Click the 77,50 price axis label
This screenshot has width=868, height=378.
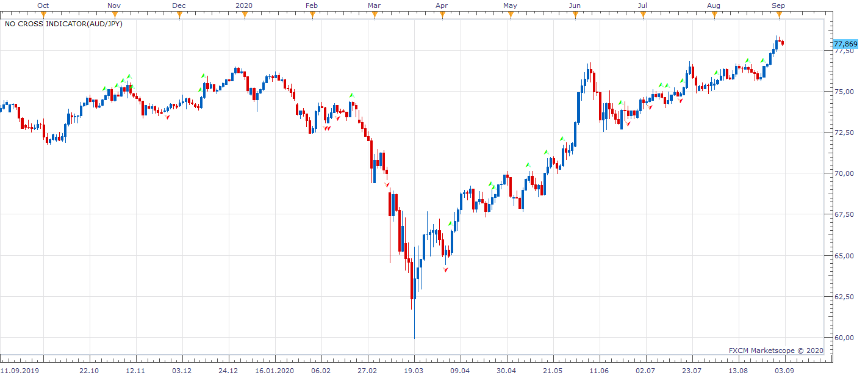click(844, 51)
